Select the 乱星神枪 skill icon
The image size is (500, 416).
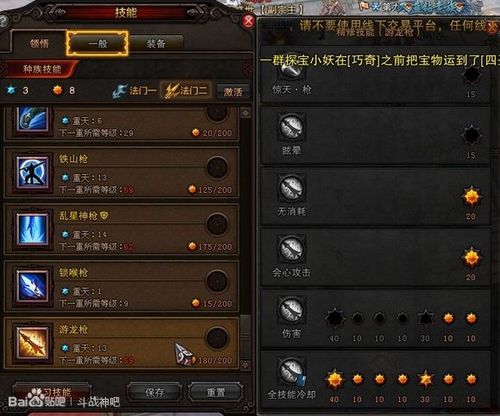coord(32,230)
